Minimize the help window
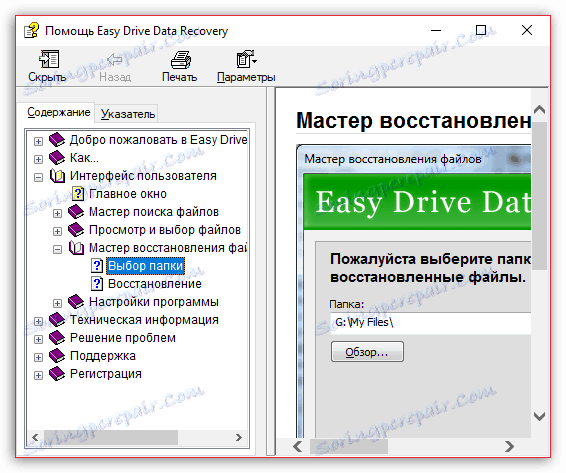 coord(436,30)
